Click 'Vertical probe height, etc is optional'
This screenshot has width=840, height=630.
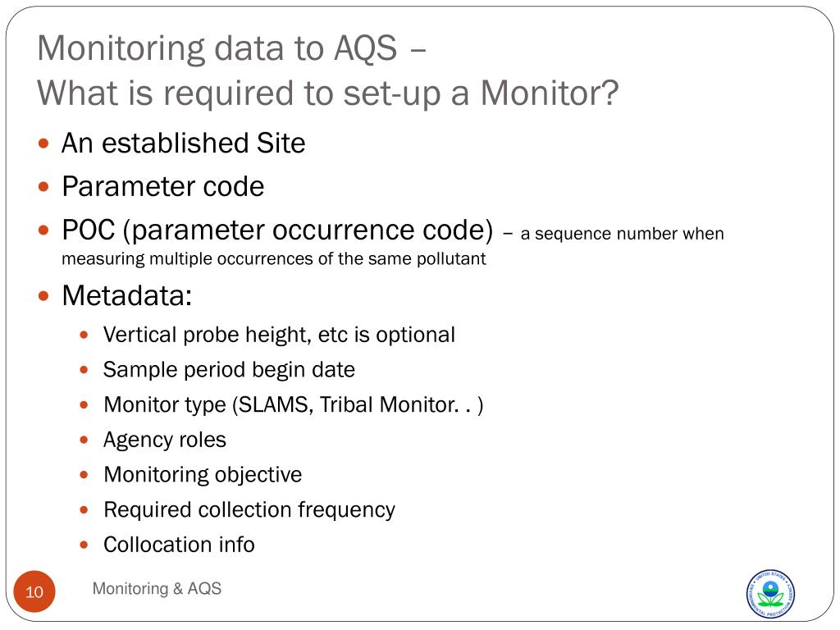pos(279,335)
